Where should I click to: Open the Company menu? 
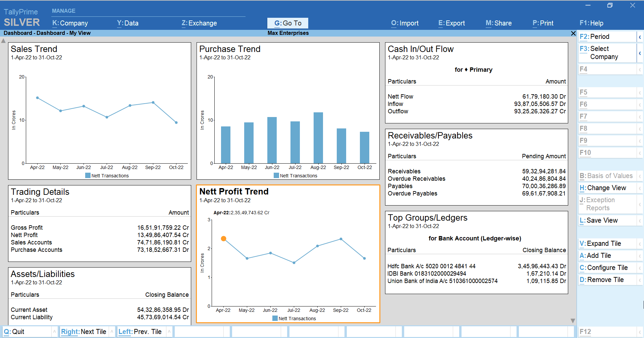click(70, 23)
